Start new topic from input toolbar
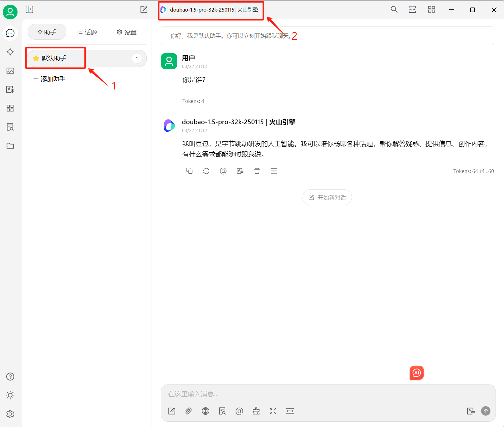The image size is (504, 427). 172,411
